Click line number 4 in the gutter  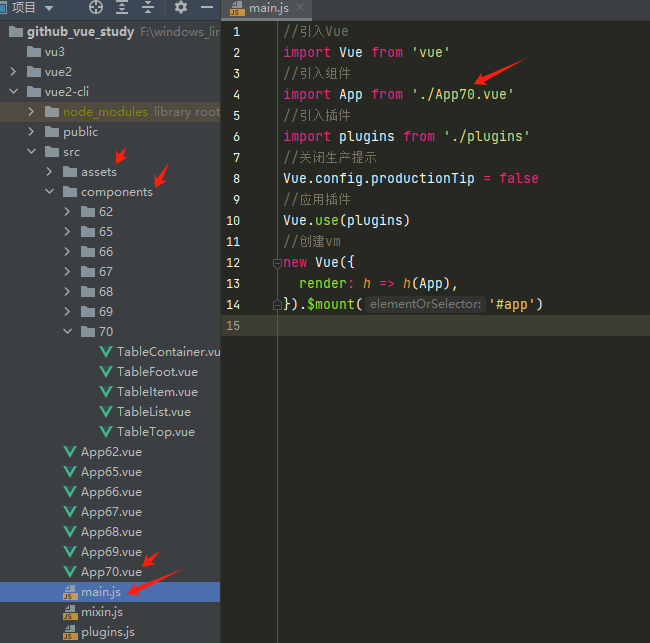[x=236, y=95]
